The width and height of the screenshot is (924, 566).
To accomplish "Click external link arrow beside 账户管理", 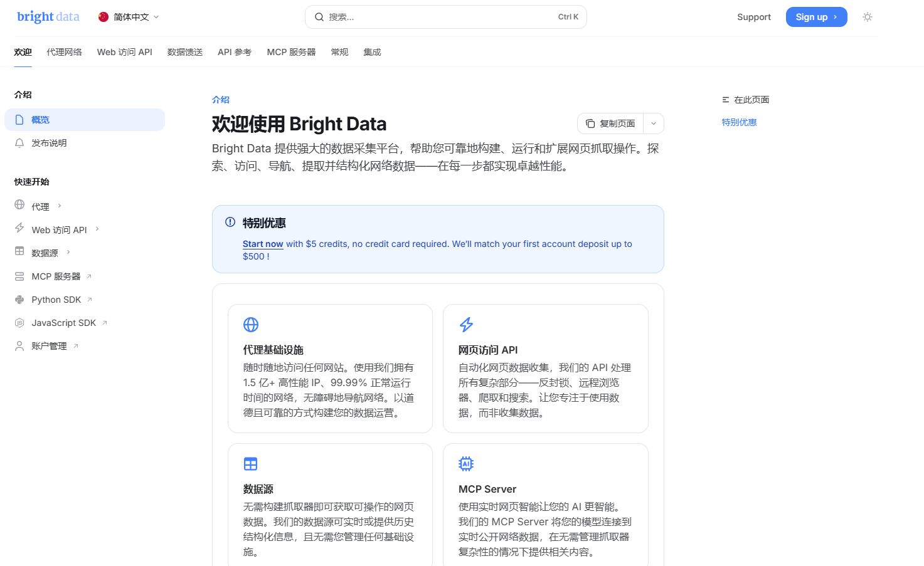I will click(76, 346).
